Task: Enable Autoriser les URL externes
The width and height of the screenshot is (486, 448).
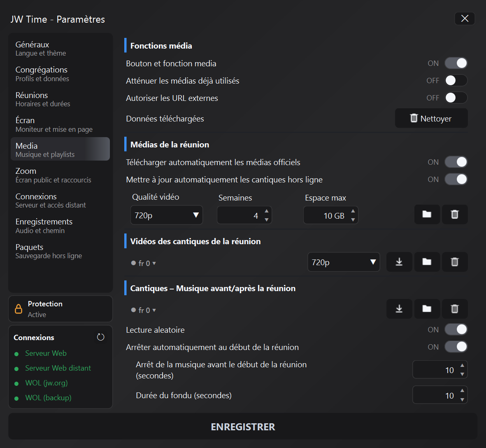Action: point(456,98)
